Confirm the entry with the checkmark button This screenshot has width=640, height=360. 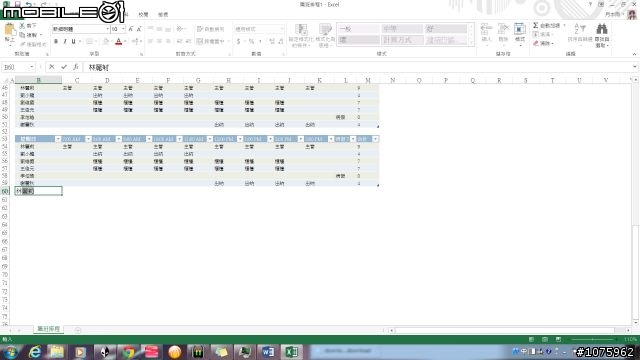pyautogui.click(x=64, y=67)
